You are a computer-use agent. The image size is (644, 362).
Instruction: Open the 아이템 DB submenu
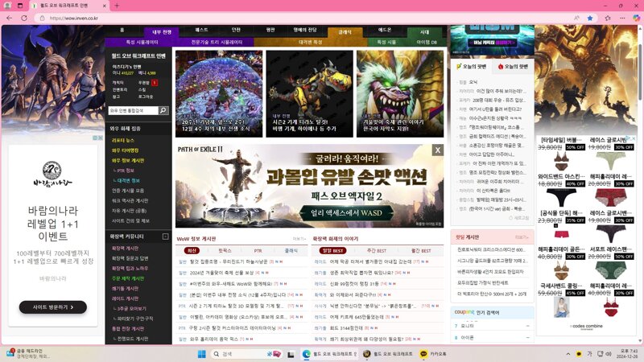coord(427,42)
